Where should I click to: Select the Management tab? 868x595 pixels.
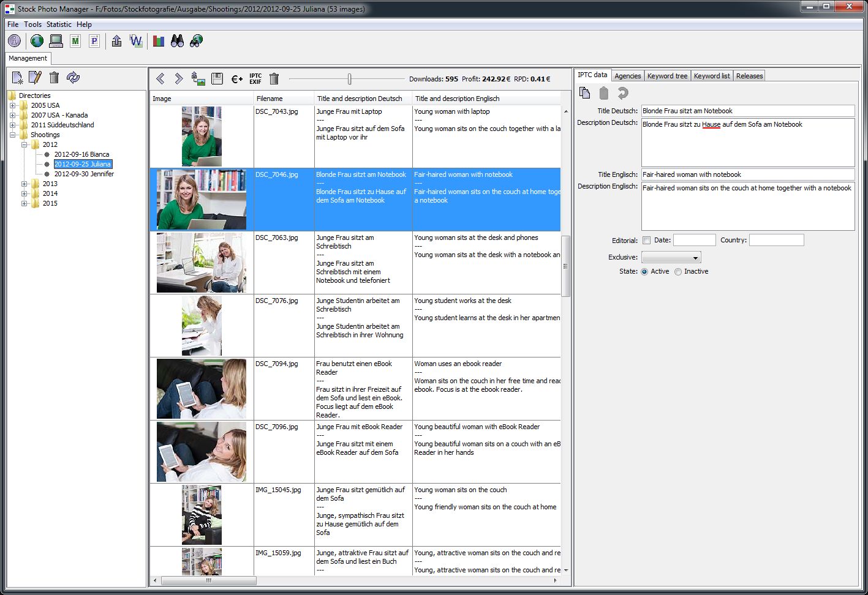point(28,58)
